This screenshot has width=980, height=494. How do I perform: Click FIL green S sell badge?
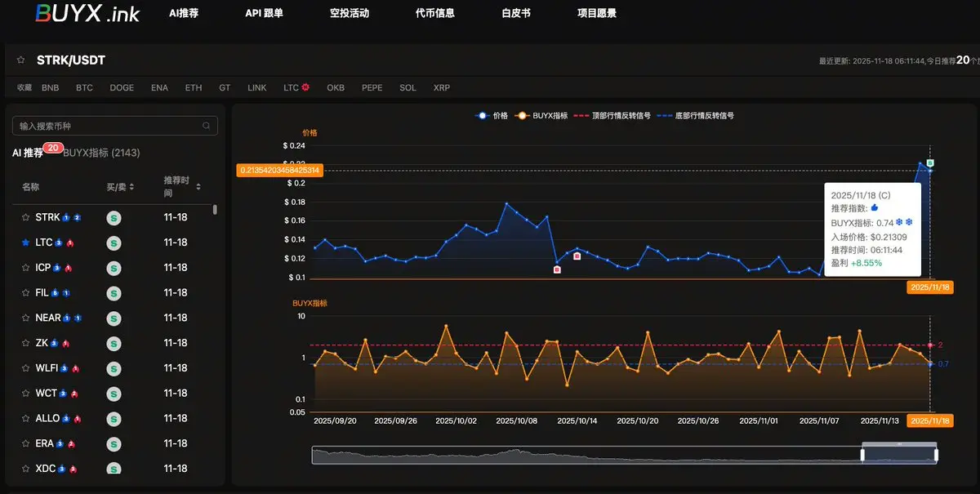pos(114,293)
